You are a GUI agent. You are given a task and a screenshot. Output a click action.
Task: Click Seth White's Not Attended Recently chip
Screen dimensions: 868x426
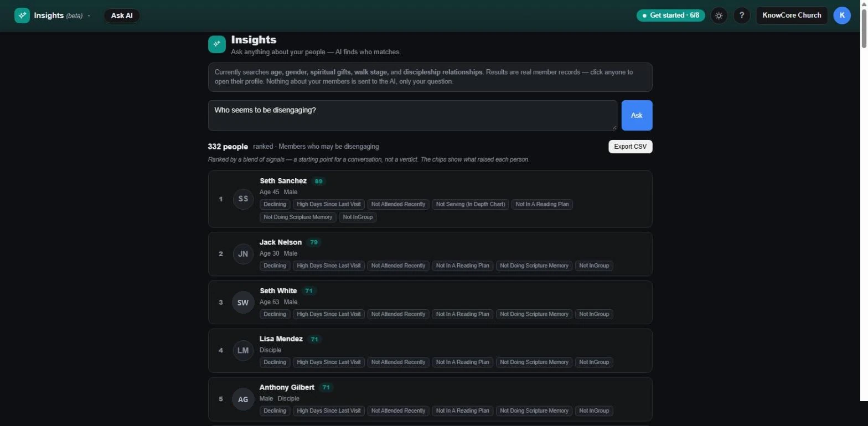(x=399, y=314)
